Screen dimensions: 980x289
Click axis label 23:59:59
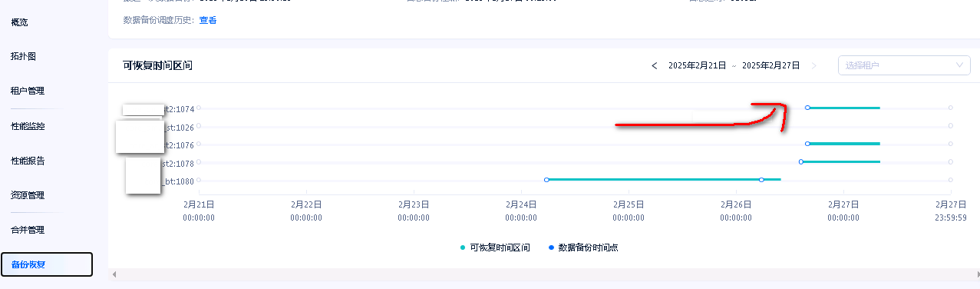tap(951, 218)
